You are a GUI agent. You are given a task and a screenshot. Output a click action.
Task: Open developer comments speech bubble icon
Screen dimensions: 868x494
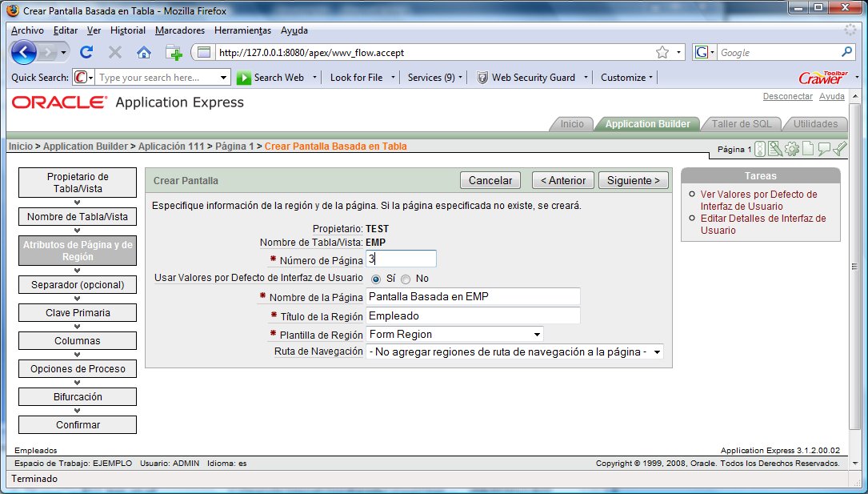pos(824,149)
